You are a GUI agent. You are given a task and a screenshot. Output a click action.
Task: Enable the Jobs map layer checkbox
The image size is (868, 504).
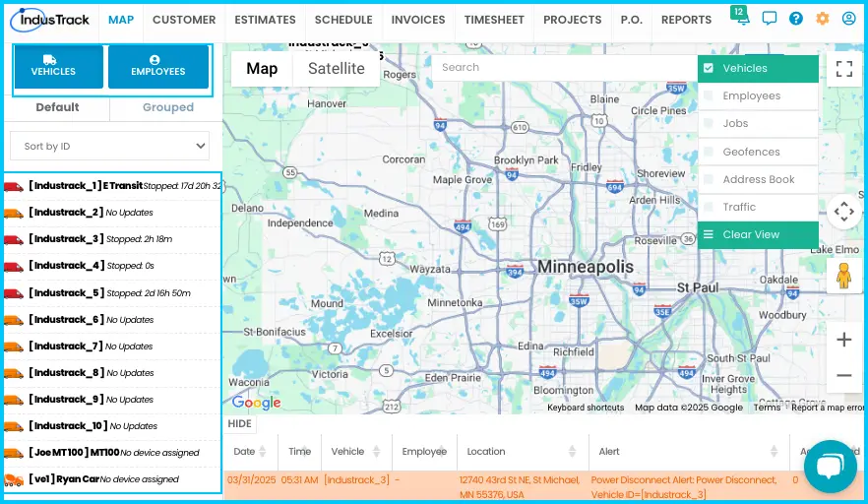click(x=708, y=123)
